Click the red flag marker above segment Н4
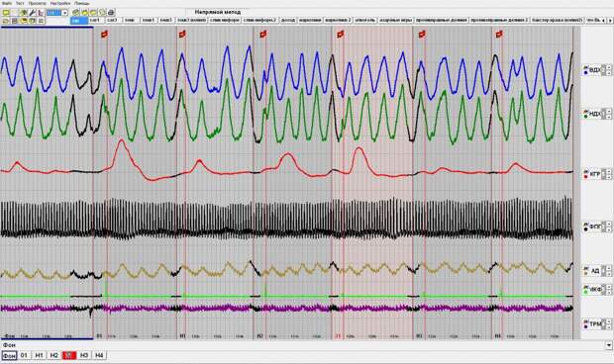The image size is (614, 364). click(x=499, y=35)
